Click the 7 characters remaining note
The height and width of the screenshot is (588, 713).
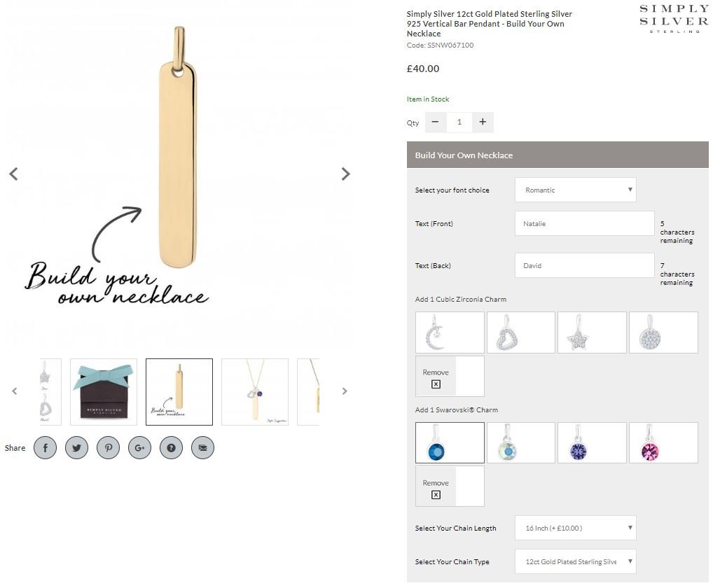(677, 274)
